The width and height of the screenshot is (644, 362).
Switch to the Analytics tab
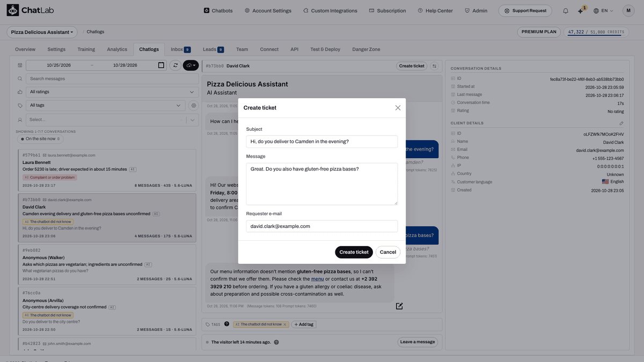[117, 49]
